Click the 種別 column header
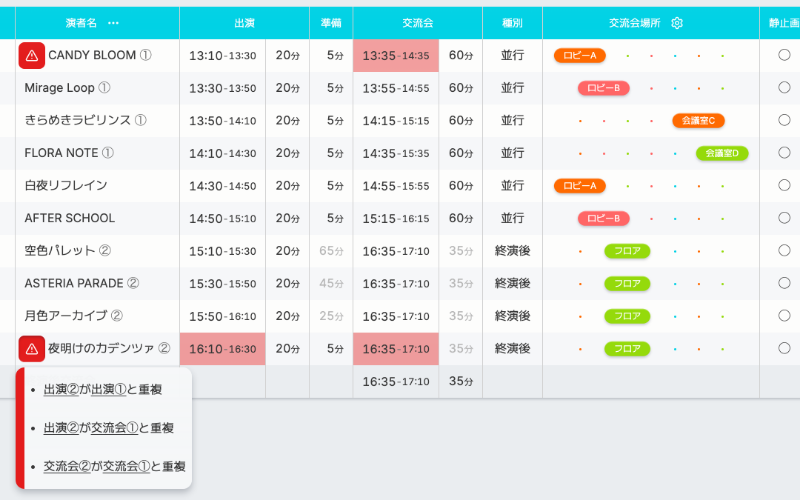Screen dimensions: 800x500 click(512, 23)
